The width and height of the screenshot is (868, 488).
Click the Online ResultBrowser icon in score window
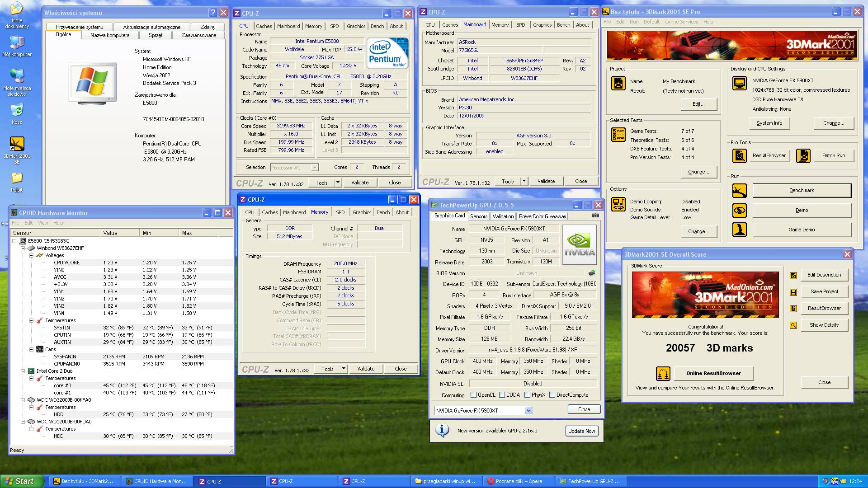663,374
